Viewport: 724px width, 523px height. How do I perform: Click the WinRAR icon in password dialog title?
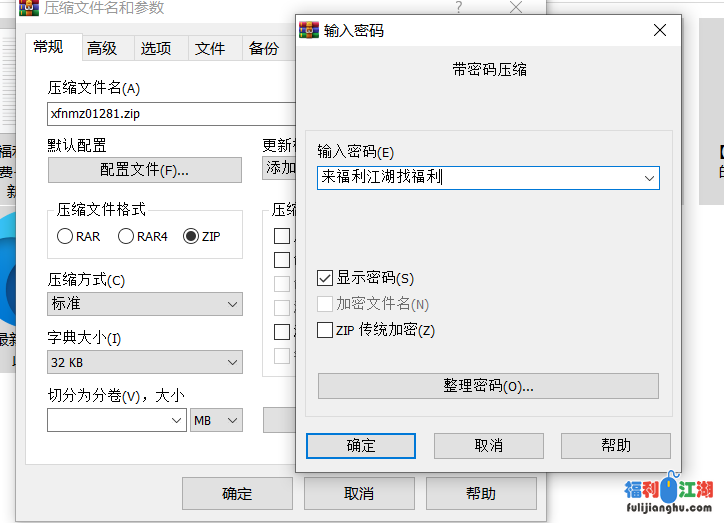[x=310, y=30]
